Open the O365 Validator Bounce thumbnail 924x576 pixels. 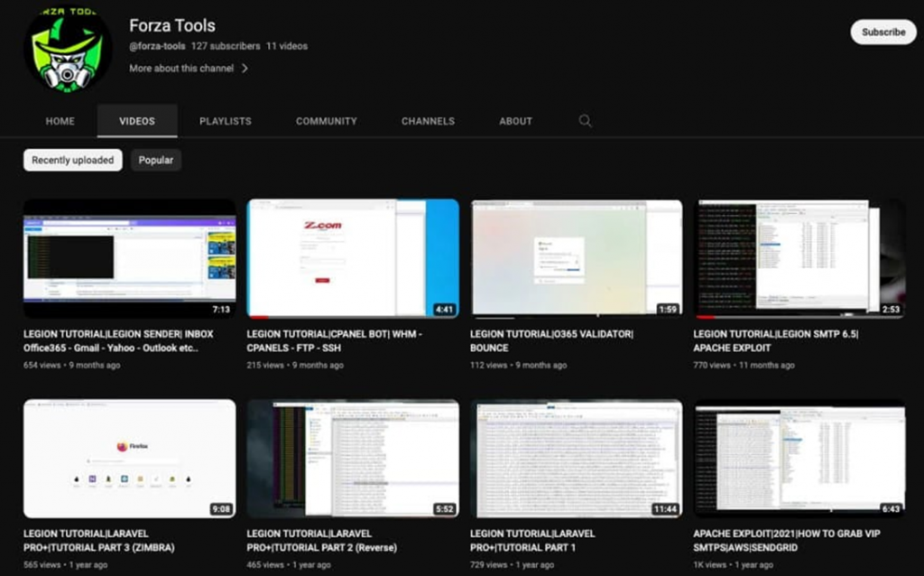[576, 258]
